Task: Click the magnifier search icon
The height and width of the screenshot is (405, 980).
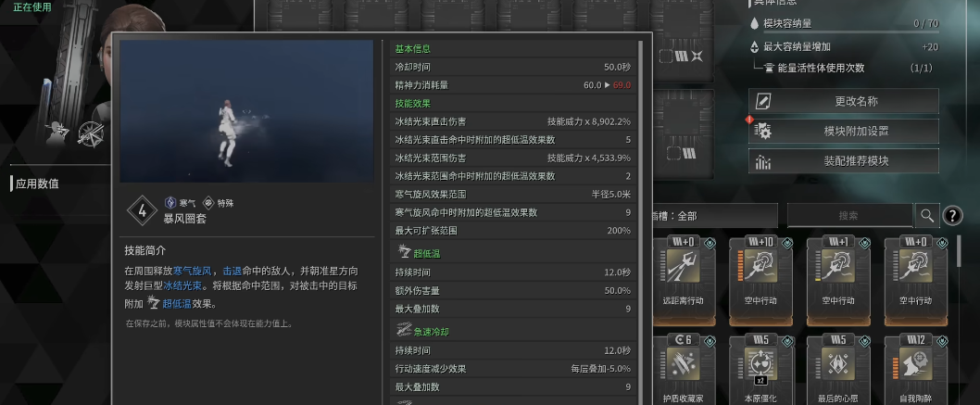Action: point(927,216)
